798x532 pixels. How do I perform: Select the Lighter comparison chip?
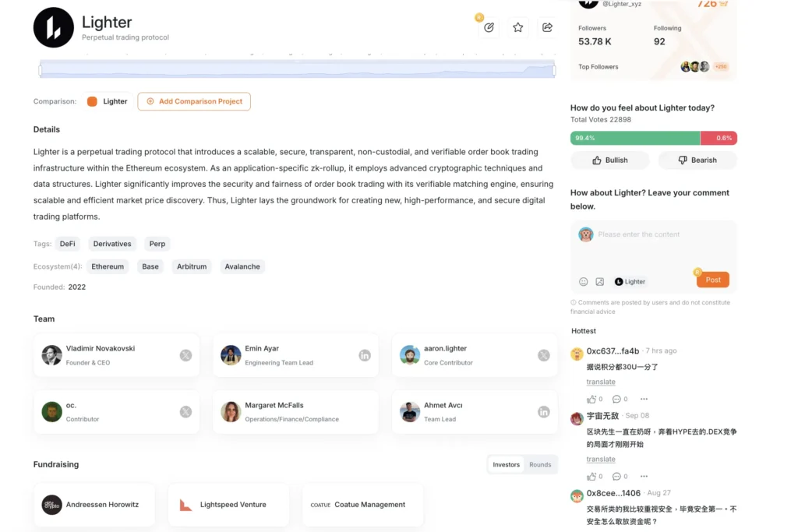(x=108, y=101)
